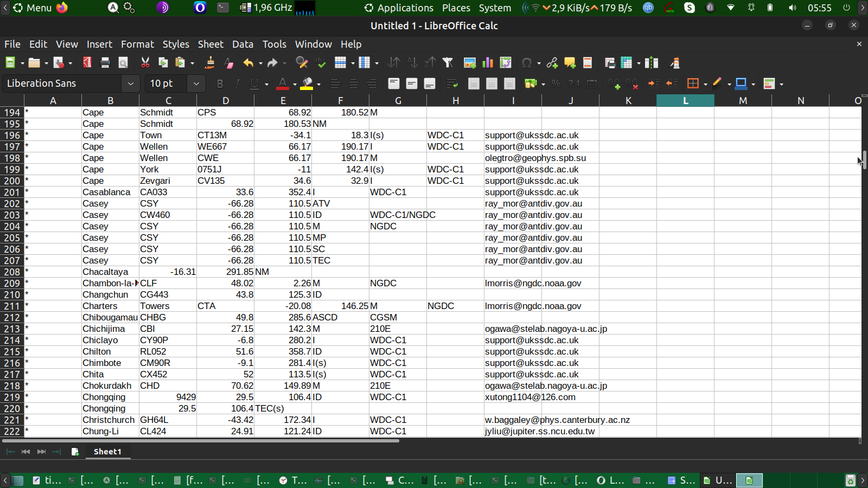Open the Borders dropdown arrow

click(705, 84)
